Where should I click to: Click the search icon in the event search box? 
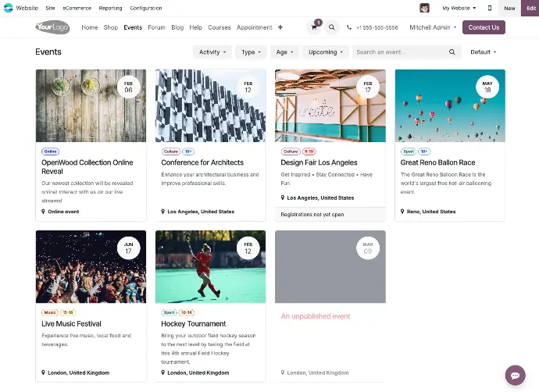(452, 52)
